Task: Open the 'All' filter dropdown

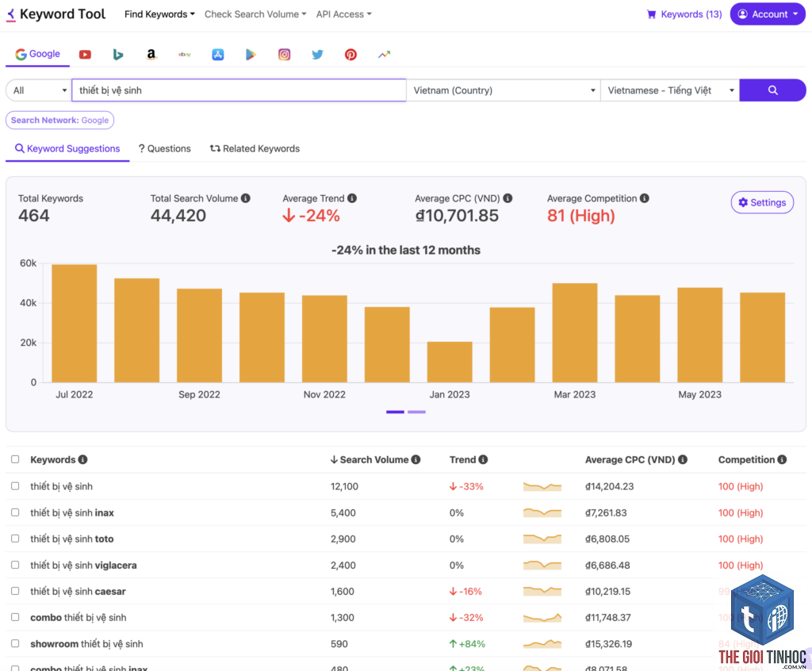Action: pos(39,90)
